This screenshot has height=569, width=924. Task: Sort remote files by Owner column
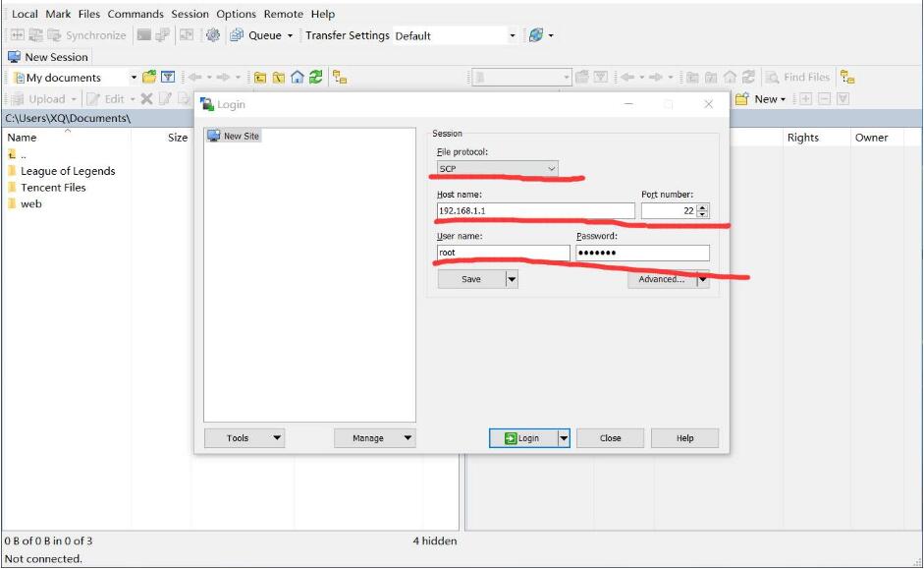[872, 138]
